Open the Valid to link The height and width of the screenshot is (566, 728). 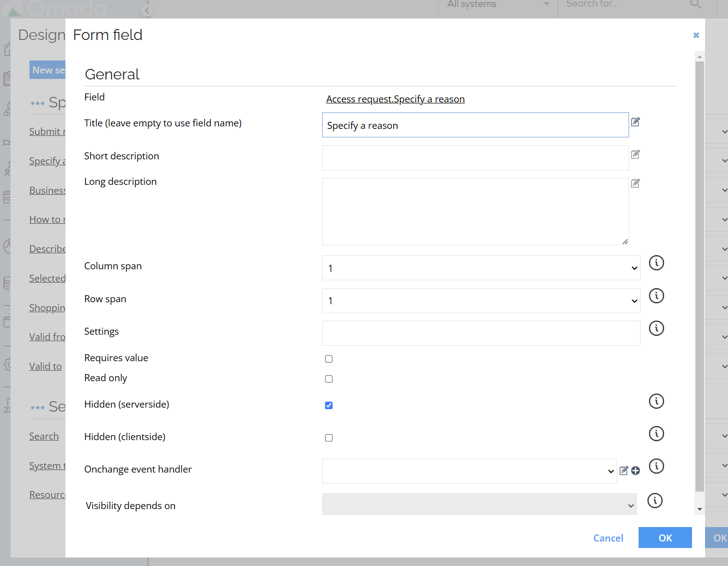pyautogui.click(x=45, y=366)
